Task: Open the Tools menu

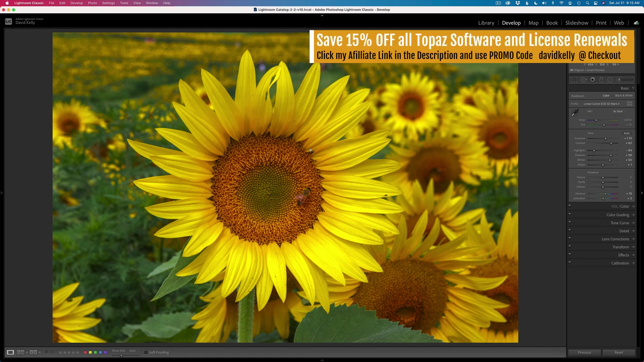Action: [124, 3]
